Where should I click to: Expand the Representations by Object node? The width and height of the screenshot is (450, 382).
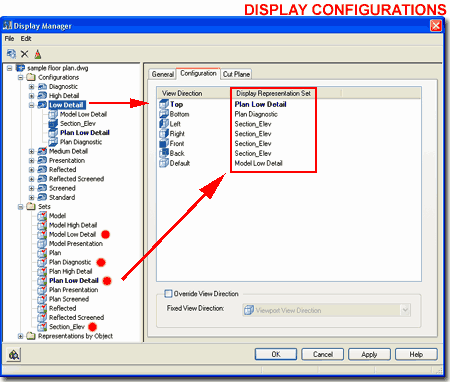pyautogui.click(x=20, y=336)
